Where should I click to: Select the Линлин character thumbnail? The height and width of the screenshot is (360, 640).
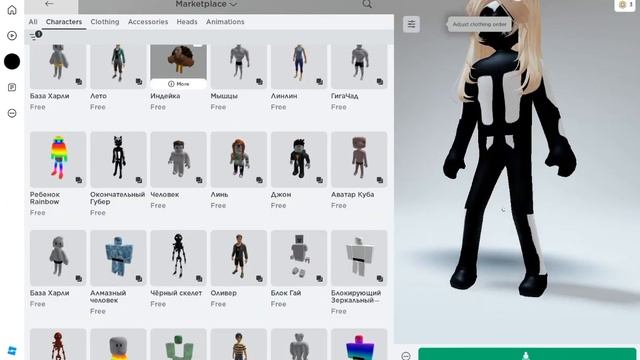(x=299, y=67)
